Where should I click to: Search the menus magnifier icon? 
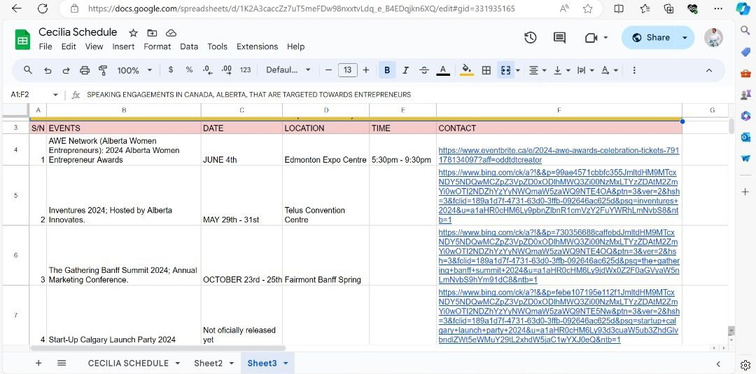click(28, 70)
